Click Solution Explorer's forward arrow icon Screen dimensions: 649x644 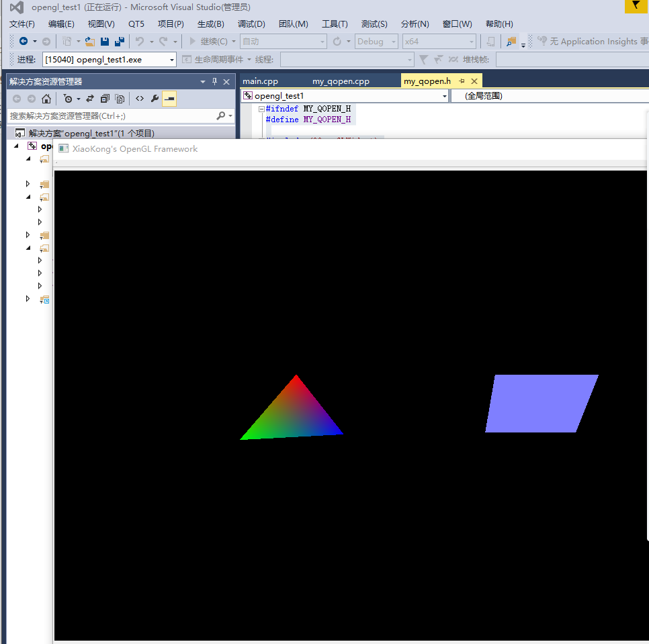(x=32, y=99)
